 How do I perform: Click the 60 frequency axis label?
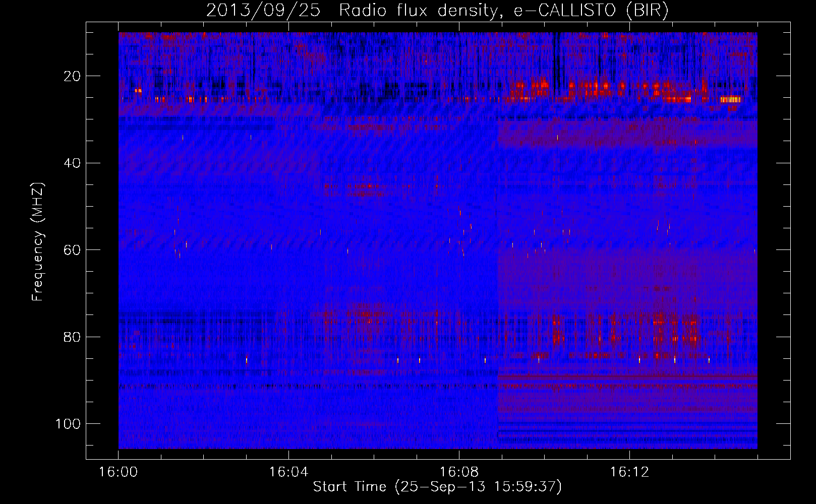[x=72, y=250]
